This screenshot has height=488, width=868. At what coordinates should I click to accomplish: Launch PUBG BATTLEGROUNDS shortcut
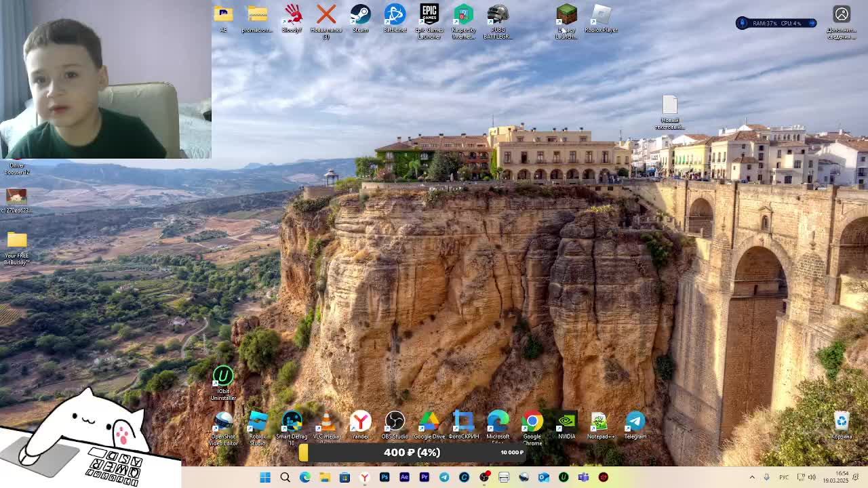pyautogui.click(x=498, y=21)
